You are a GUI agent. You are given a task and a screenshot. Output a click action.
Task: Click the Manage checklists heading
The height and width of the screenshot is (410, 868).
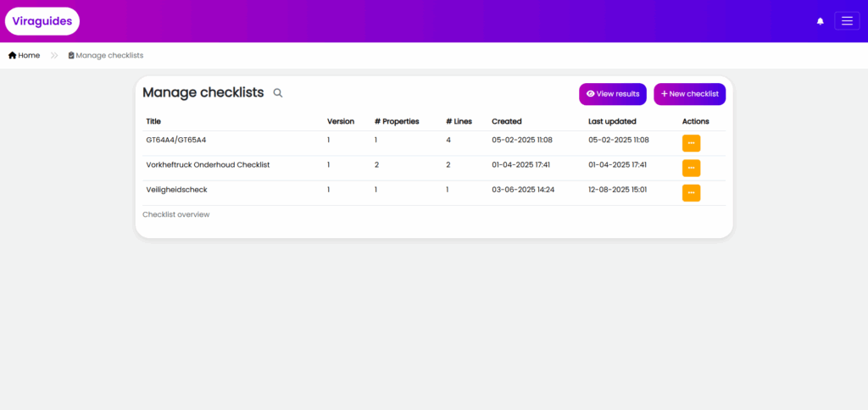(203, 92)
